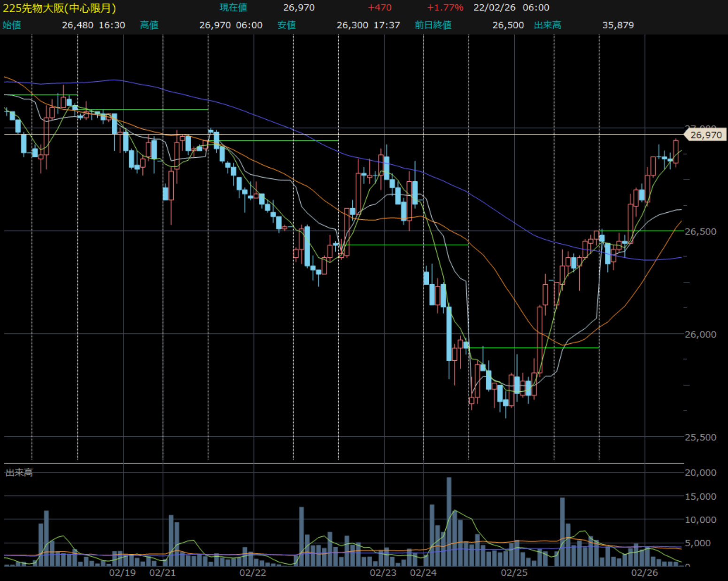Click the 現在値 label
Screen dimensions: 728x581
tap(233, 8)
